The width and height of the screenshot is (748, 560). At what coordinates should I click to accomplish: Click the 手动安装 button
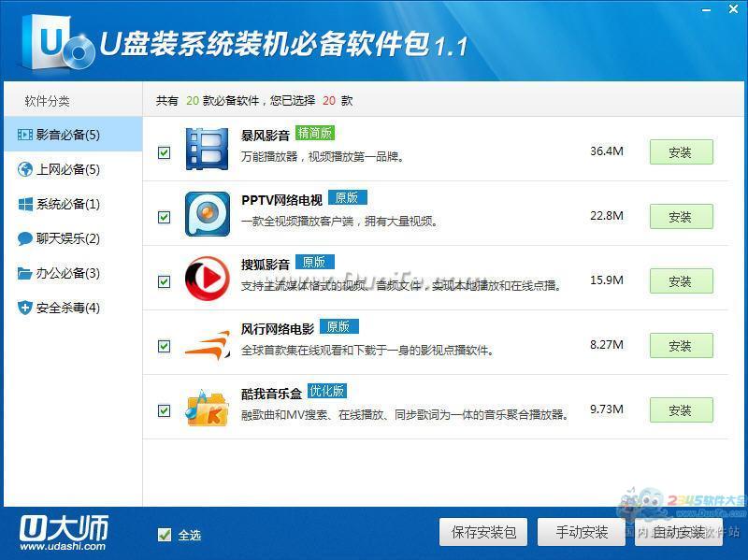click(582, 532)
